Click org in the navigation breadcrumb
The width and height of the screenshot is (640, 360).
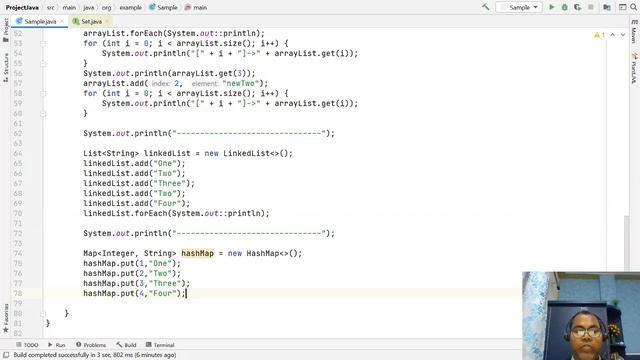pyautogui.click(x=107, y=7)
